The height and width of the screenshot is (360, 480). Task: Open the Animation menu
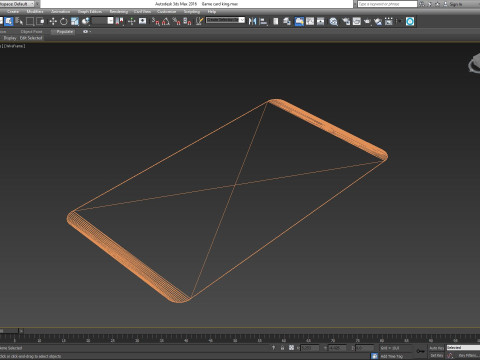61,12
